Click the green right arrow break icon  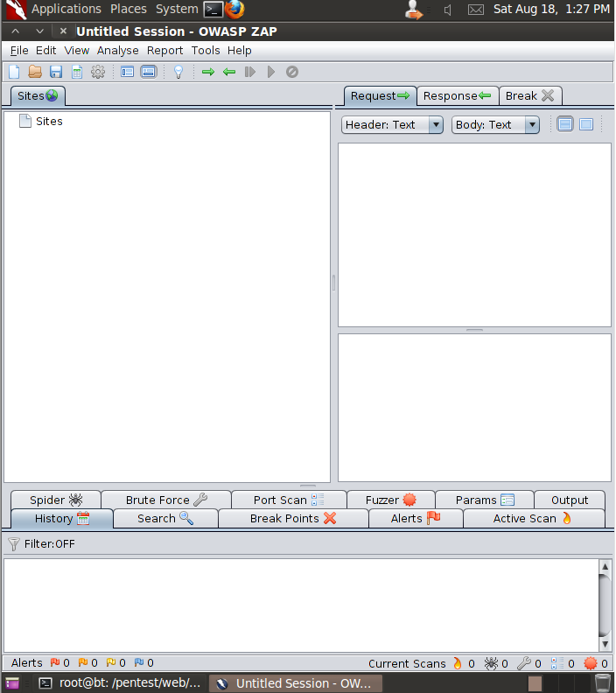click(x=208, y=72)
